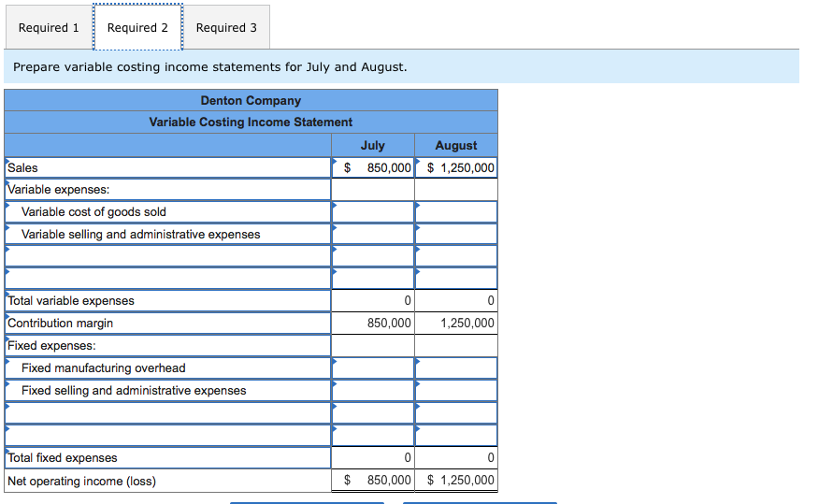This screenshot has width=833, height=504.
Task: Click the instruction text about July and August
Action: tap(210, 67)
